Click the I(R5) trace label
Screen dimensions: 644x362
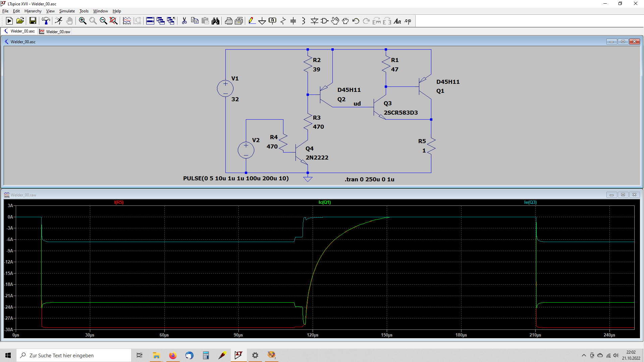coord(119,202)
